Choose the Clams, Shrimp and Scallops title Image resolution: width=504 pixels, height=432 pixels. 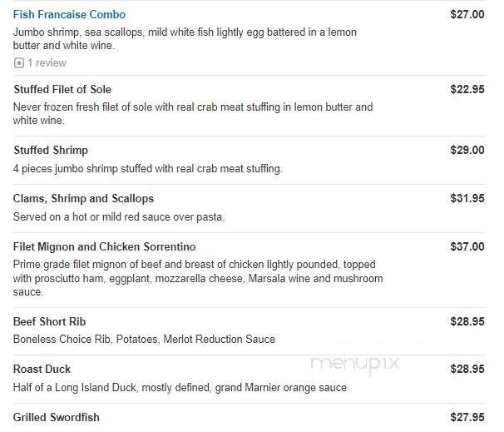[83, 198]
